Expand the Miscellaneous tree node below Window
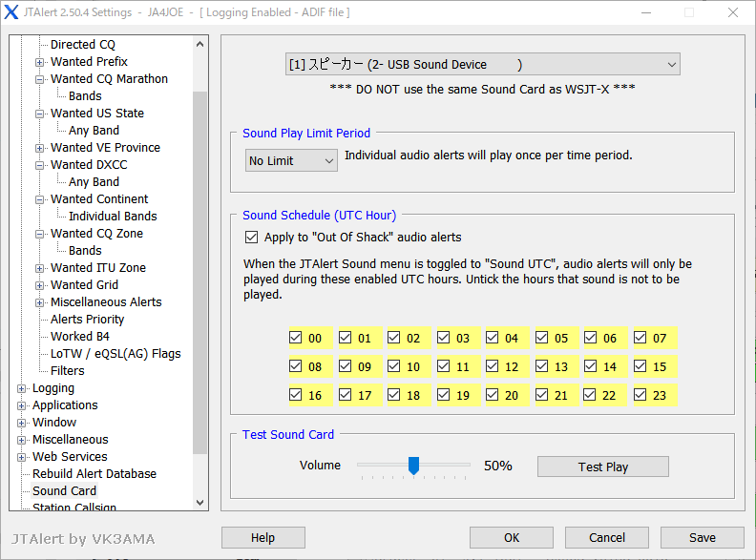The image size is (756, 560). 21,440
